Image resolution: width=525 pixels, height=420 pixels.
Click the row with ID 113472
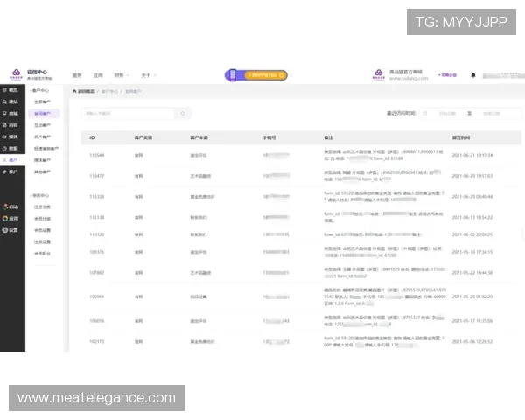coord(301,176)
